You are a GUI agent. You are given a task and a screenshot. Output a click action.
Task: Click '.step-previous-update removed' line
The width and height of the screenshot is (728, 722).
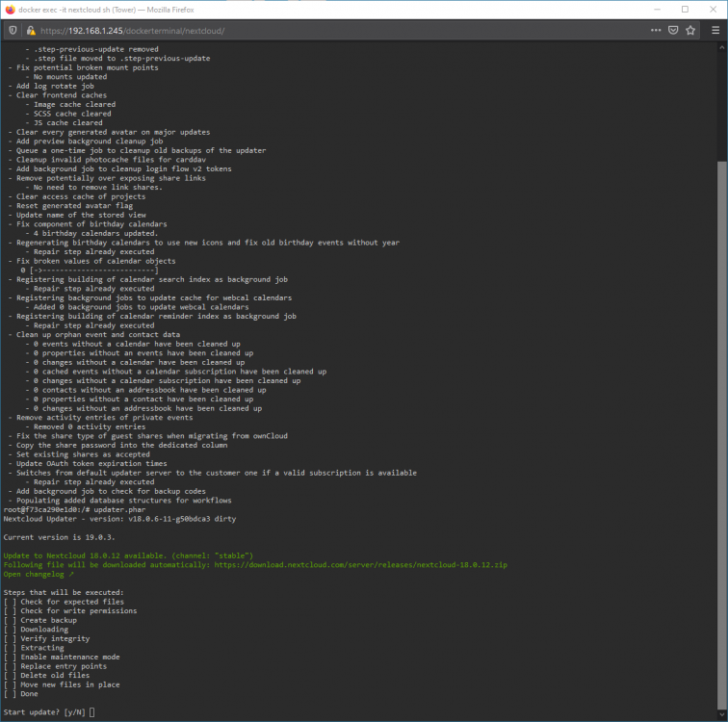[96, 49]
